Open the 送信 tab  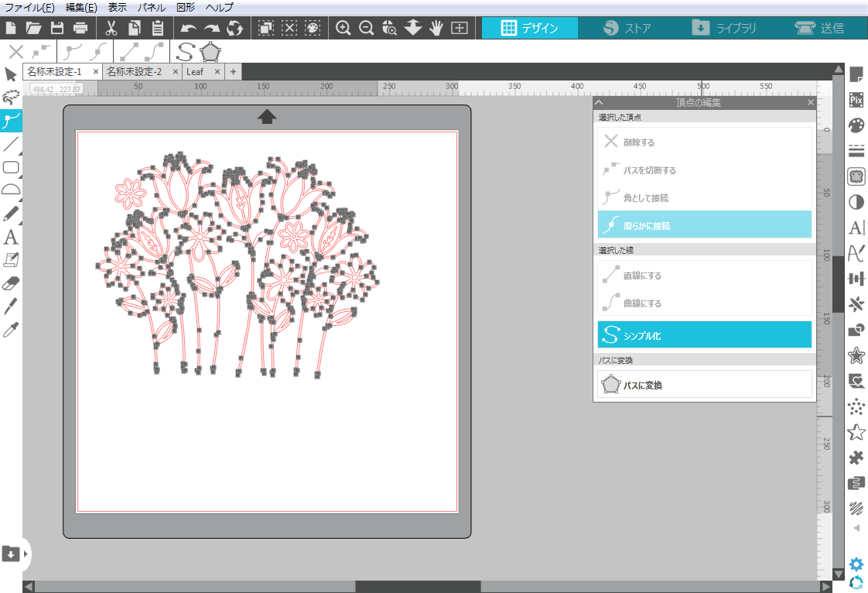819,28
